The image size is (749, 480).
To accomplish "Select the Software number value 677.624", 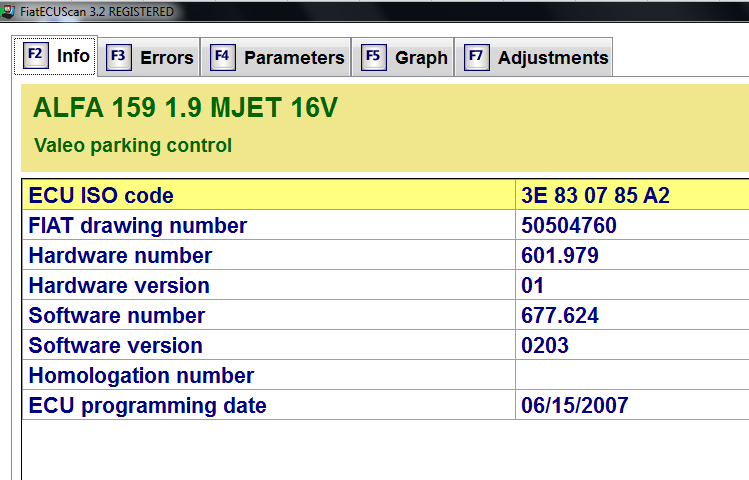I will click(x=560, y=315).
